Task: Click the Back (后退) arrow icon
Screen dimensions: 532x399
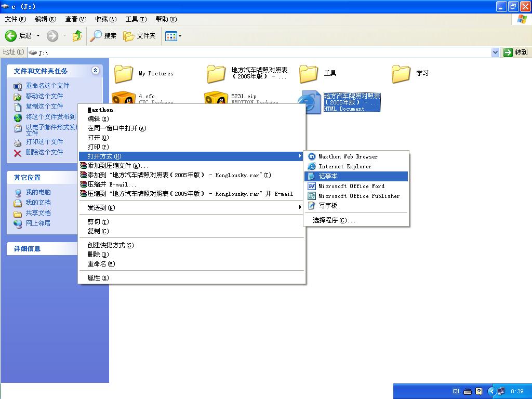Action: tap(11, 36)
